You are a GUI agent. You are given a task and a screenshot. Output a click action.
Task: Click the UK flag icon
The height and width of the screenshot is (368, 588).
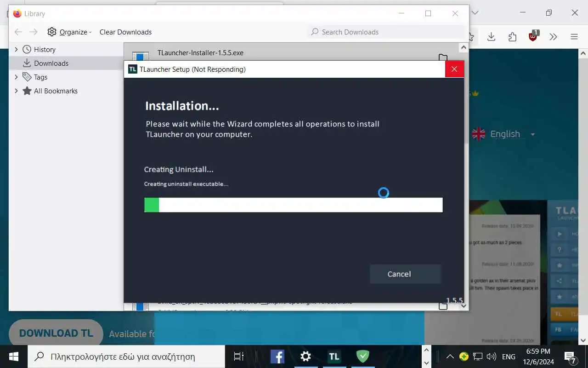(479, 134)
